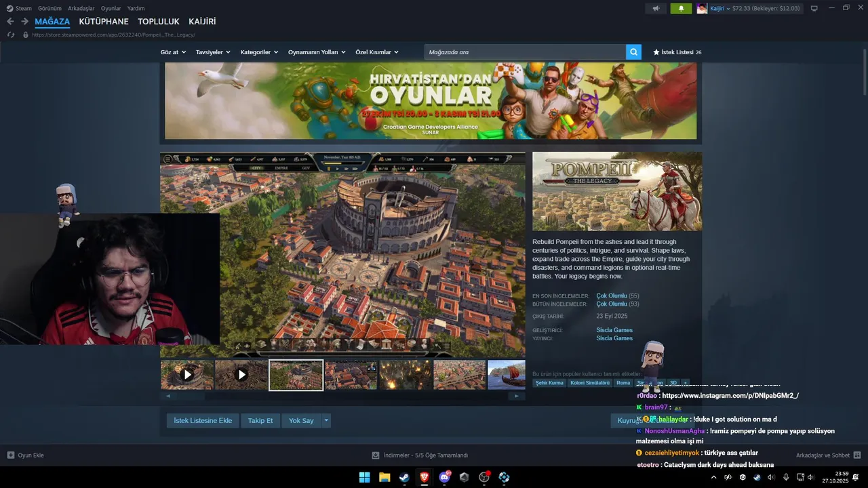This screenshot has width=868, height=488.
Task: Open the Koloni Simülatörü tag
Action: (590, 383)
